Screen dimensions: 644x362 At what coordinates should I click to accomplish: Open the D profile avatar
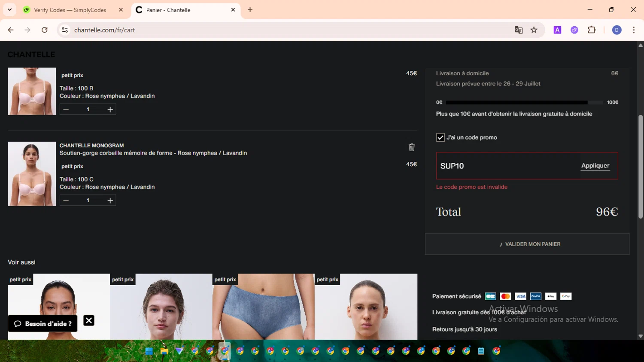coord(617,30)
